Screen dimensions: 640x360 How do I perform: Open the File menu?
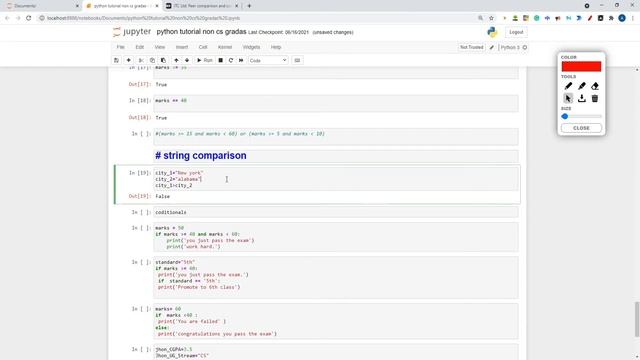click(120, 47)
